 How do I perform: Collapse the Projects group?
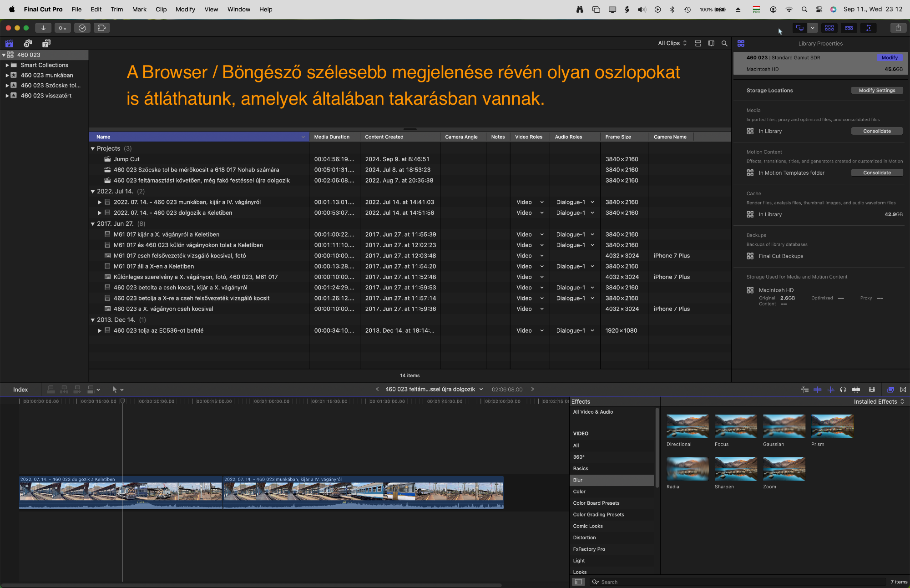click(x=93, y=148)
